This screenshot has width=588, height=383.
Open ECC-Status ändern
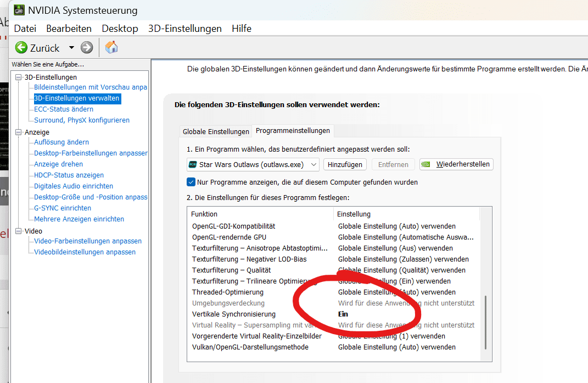pyautogui.click(x=64, y=109)
